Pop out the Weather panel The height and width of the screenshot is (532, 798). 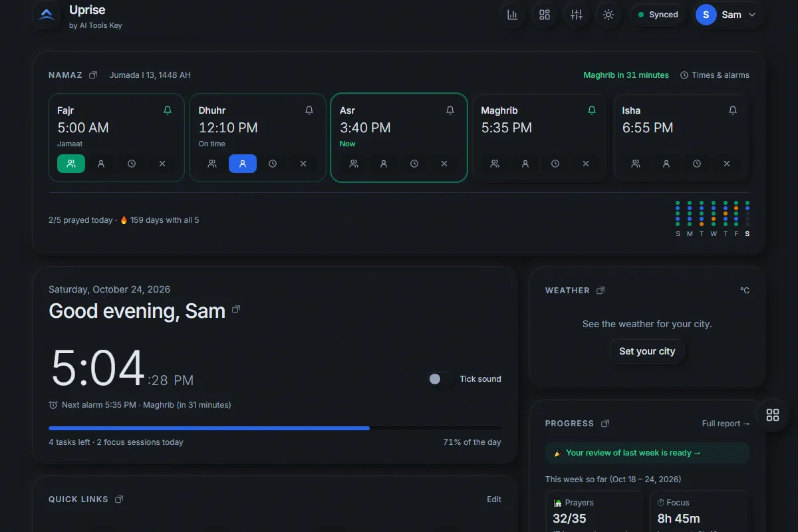pos(600,291)
